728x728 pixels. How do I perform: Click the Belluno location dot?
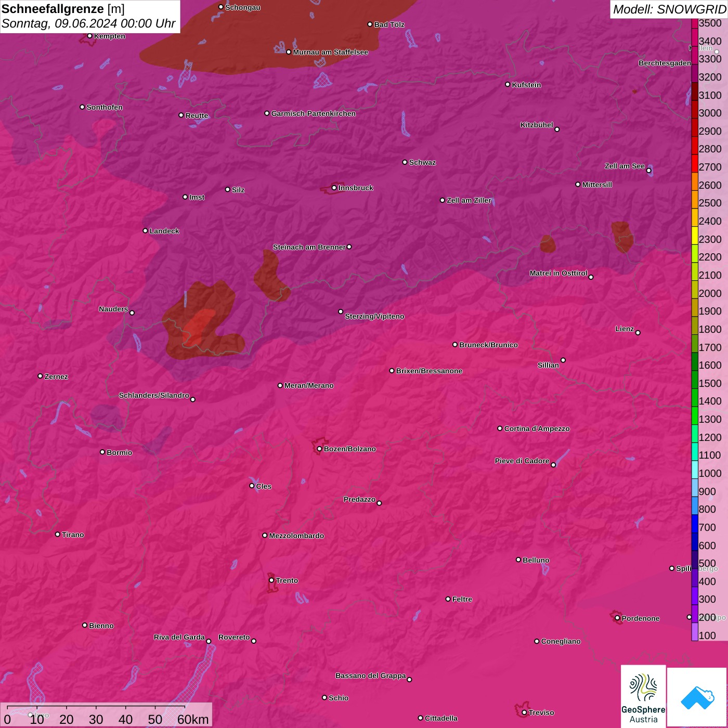[518, 560]
